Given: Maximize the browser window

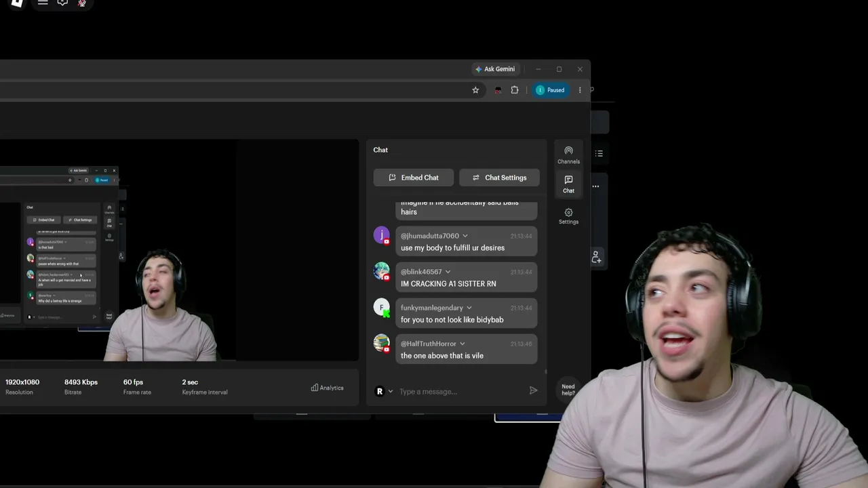Looking at the screenshot, I should point(559,69).
